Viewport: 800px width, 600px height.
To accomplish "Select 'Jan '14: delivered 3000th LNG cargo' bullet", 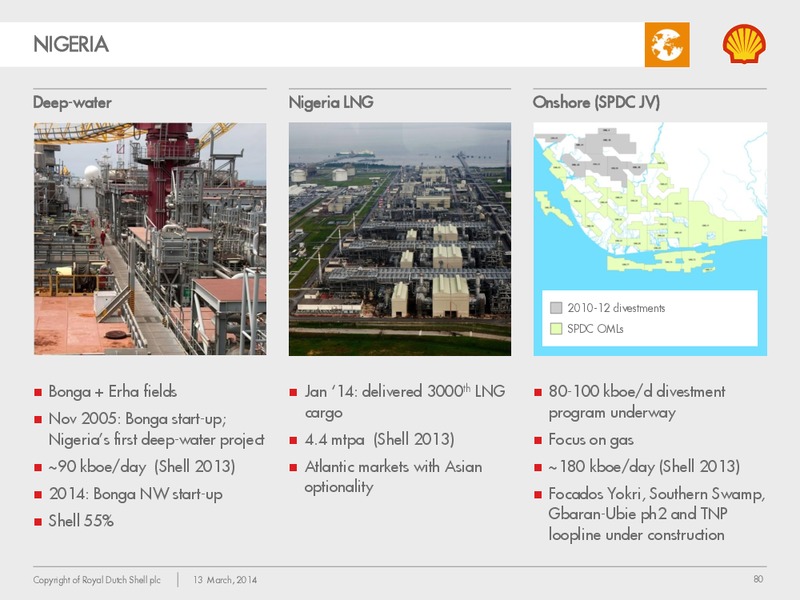I will tap(405, 402).
